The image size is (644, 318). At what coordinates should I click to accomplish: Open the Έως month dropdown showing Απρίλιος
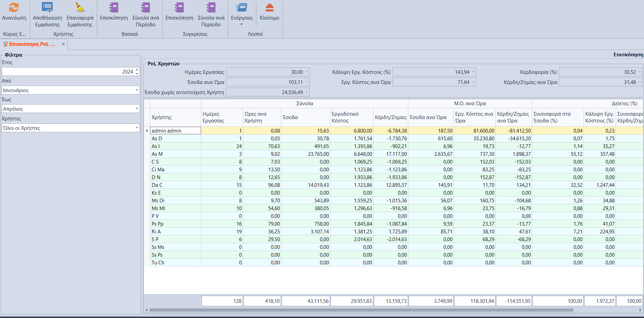tap(137, 109)
